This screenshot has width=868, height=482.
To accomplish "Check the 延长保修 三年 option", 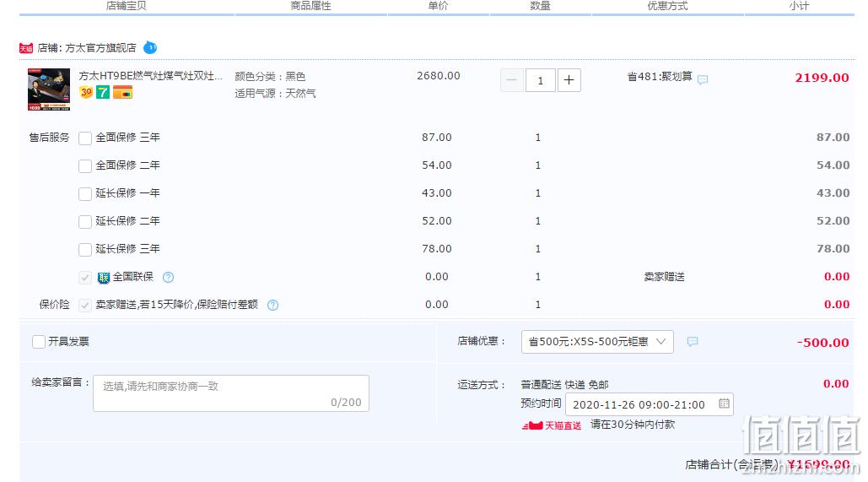I will coord(85,249).
